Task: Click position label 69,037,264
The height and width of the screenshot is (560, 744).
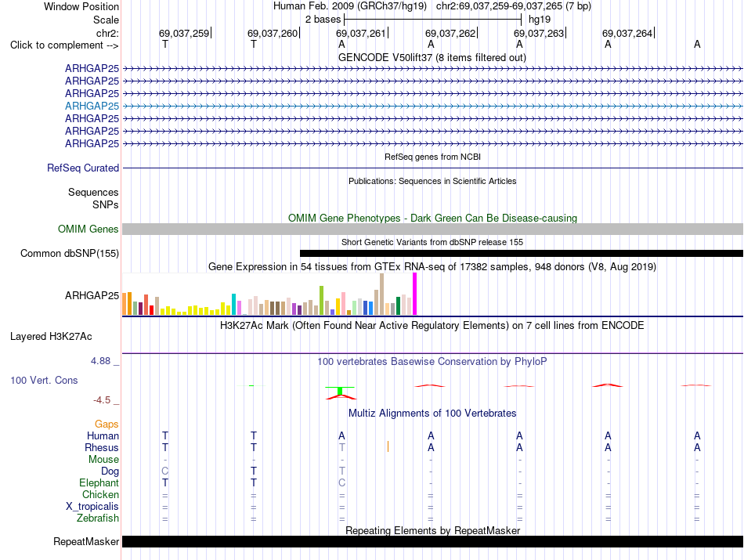Action: (627, 33)
